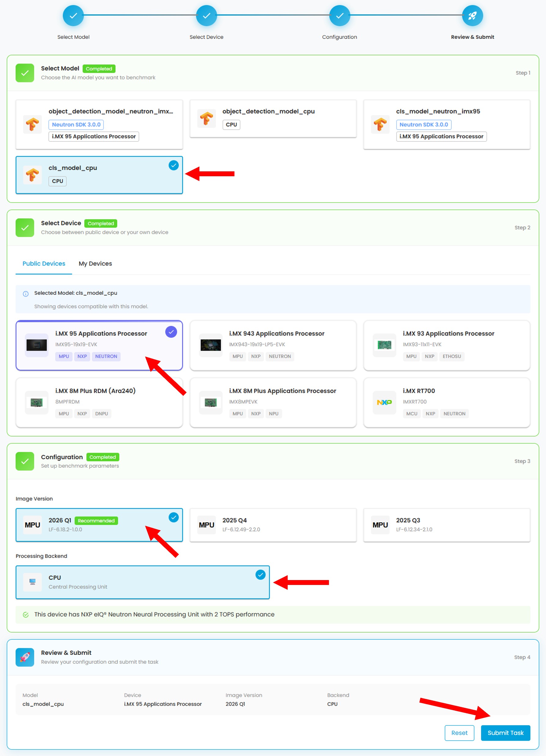Click the ETHOSU tag on i.MX 93 card

(452, 356)
